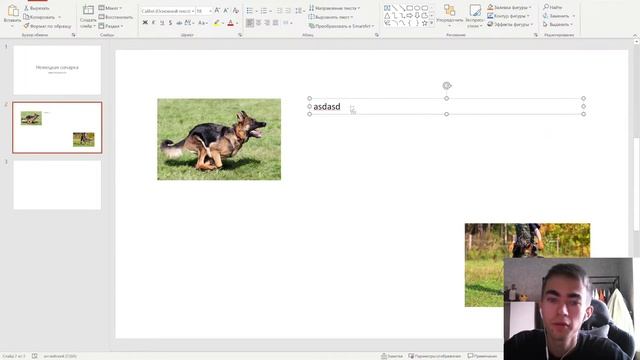Open the Макет layout dropdown
Screen dimensions: 640x360
(110, 8)
